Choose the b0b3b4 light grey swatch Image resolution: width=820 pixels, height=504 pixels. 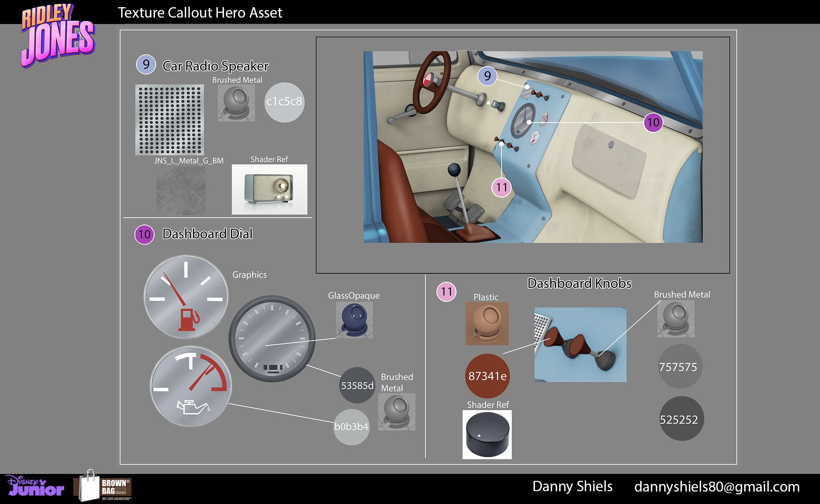tap(351, 427)
